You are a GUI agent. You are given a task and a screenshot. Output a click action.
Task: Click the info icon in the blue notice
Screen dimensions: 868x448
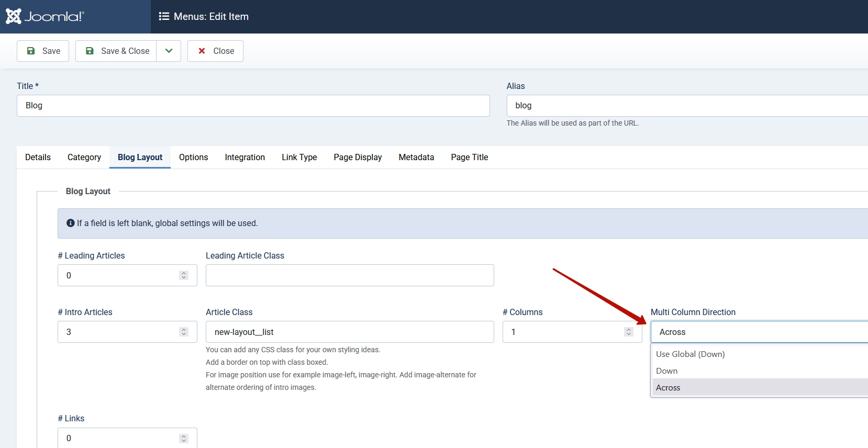pyautogui.click(x=71, y=223)
